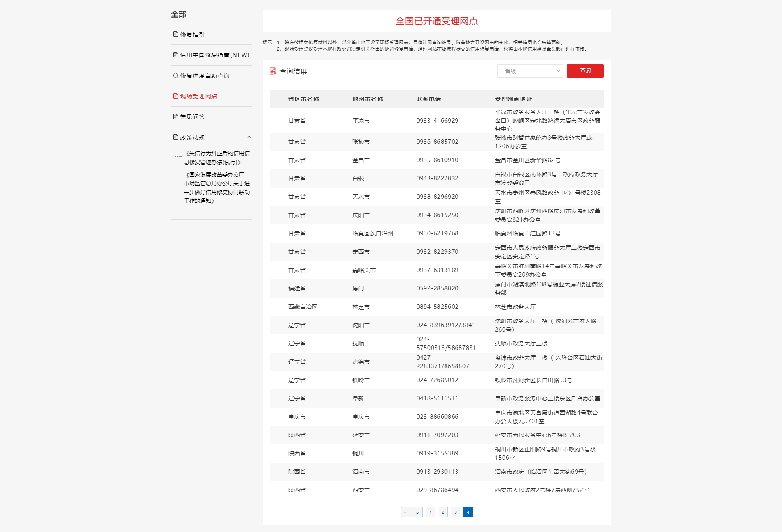
Task: Open the 常见问答 menu item
Action: click(193, 117)
